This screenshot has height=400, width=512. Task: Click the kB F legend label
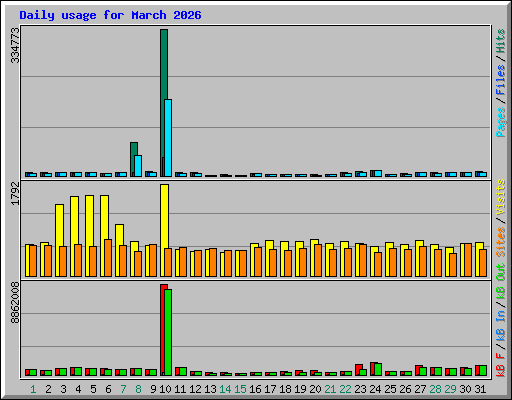(x=500, y=365)
